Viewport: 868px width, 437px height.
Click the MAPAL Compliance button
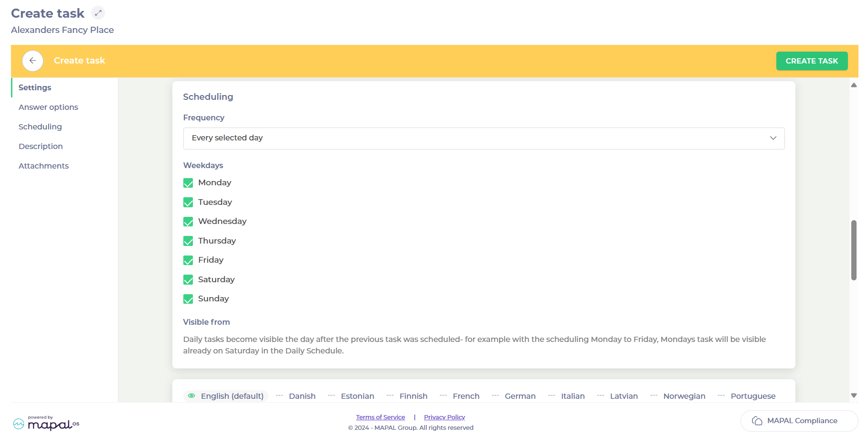[799, 421]
